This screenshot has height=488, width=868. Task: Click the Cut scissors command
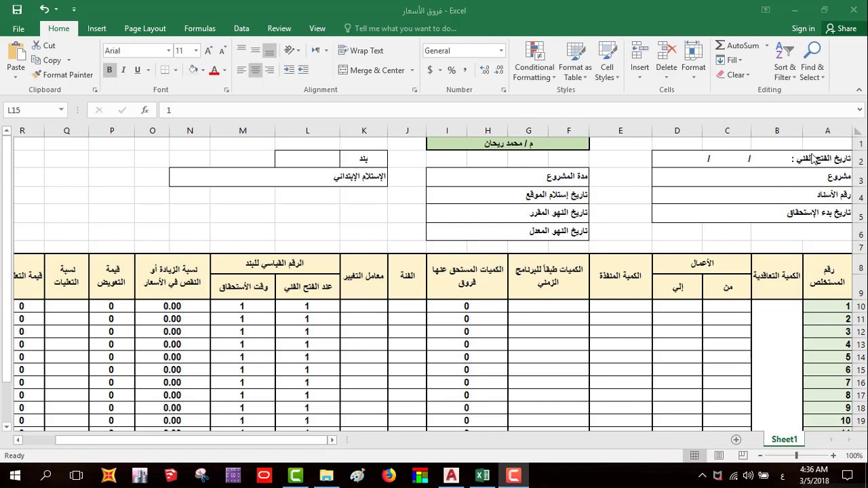[x=44, y=45]
